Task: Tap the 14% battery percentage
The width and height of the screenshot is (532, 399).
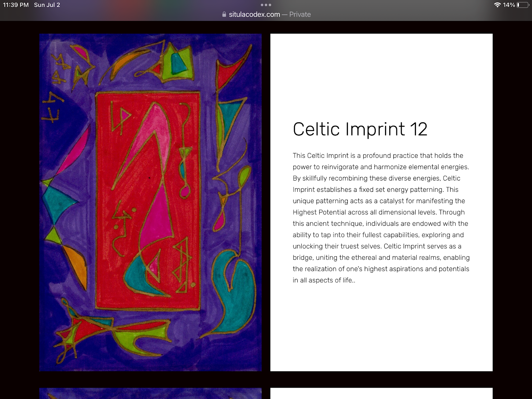Action: tap(509, 5)
